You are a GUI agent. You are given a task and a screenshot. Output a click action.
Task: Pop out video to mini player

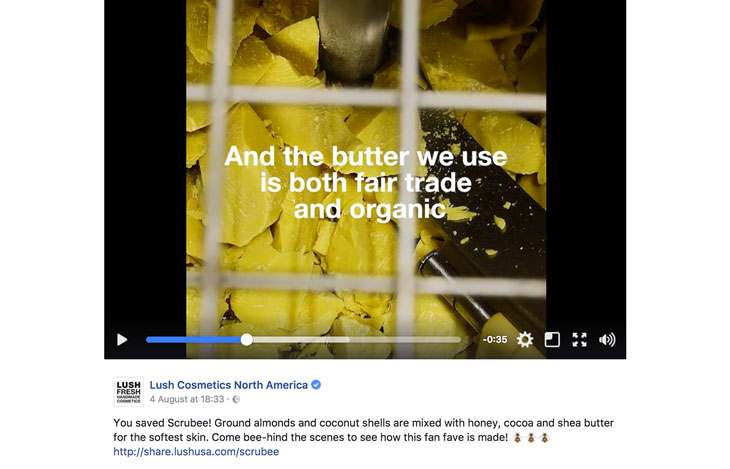coord(552,340)
